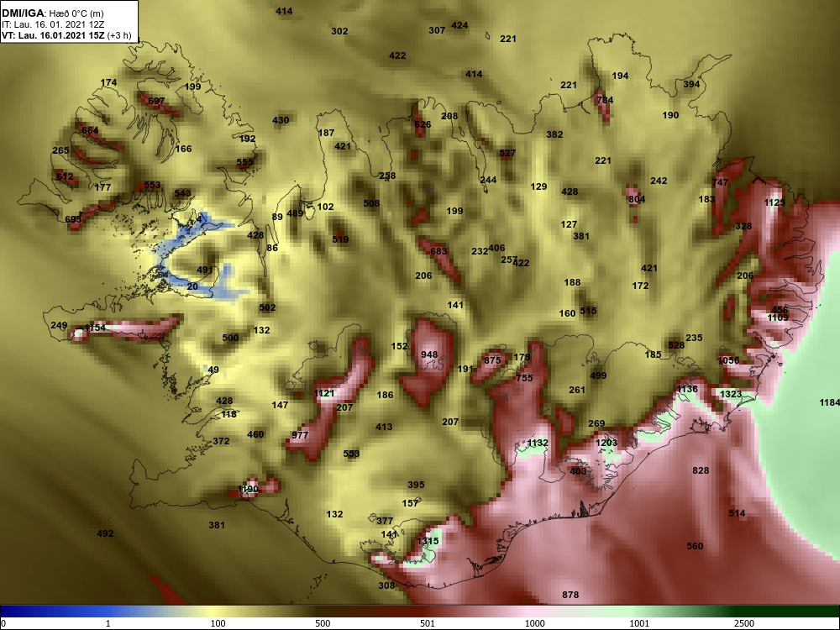
Task: Click the map value '626'
Action: pyautogui.click(x=423, y=125)
